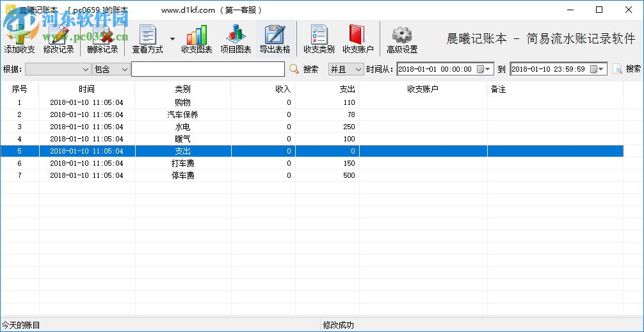Image resolution: width=644 pixels, height=332 pixels.
Task: Click the 修改记录 toolbar icon
Action: [59, 39]
